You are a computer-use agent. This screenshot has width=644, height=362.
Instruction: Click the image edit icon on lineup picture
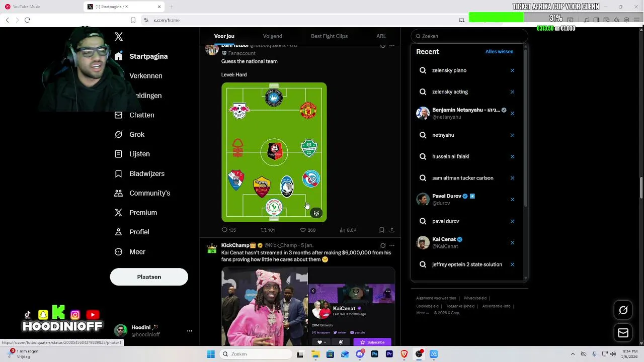(x=316, y=213)
